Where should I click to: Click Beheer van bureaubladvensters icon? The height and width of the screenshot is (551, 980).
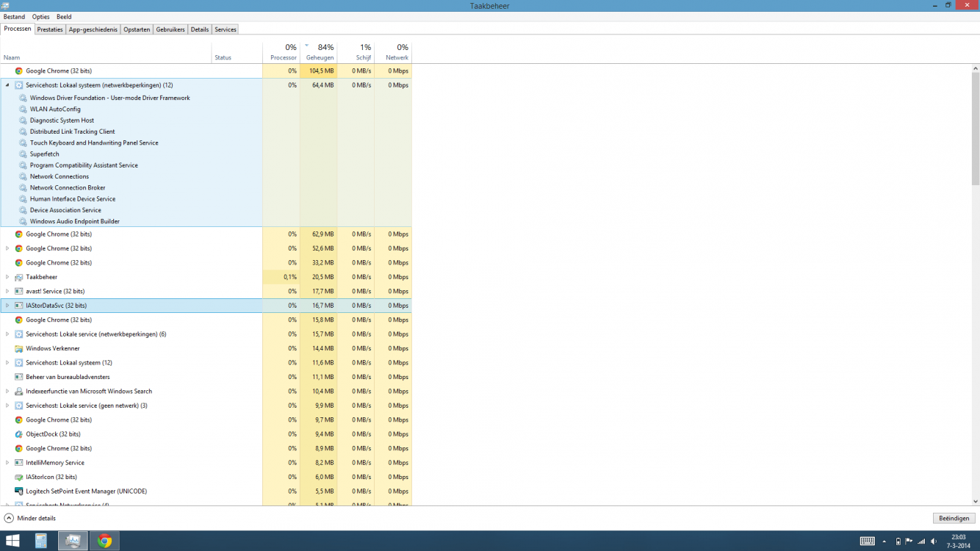point(19,377)
